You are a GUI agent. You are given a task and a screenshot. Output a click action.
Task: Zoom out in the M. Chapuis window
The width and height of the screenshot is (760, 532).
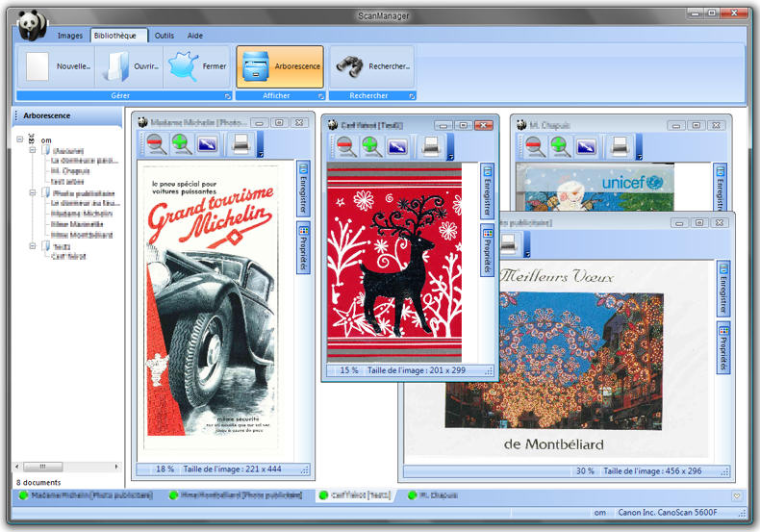(x=535, y=146)
